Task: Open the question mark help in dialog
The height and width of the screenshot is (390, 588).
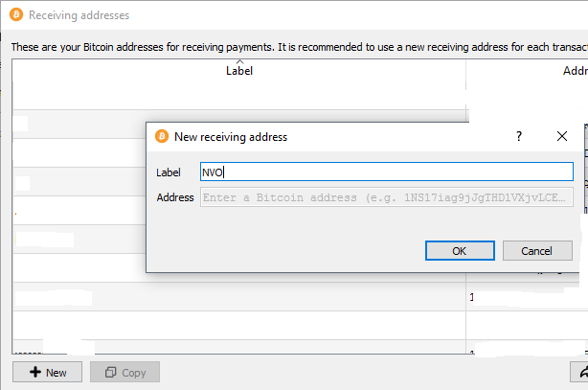Action: pos(519,136)
